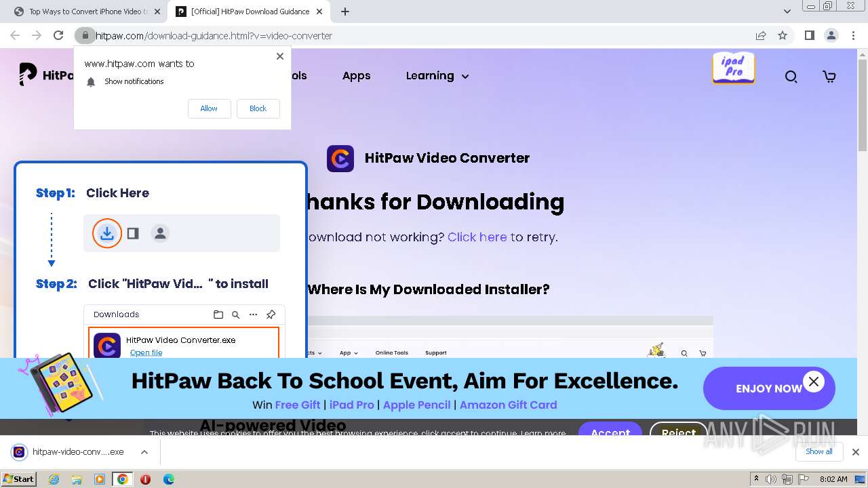The height and width of the screenshot is (488, 868).
Task: Click the share page icon in address bar
Action: pyautogui.click(x=761, y=35)
